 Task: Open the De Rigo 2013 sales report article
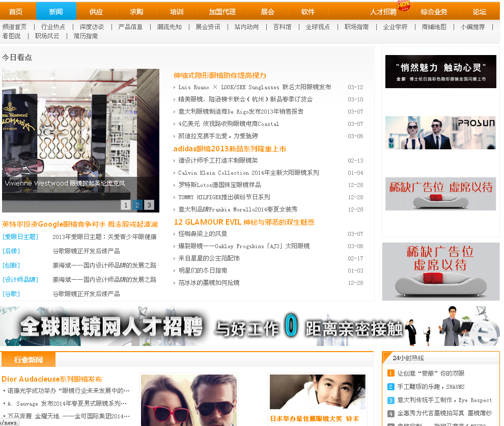[241, 112]
